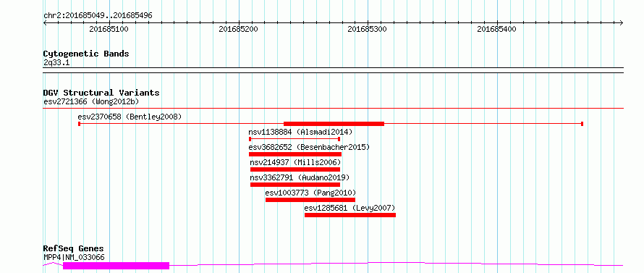Select the Cytogenetic Bands track heading

pos(86,54)
